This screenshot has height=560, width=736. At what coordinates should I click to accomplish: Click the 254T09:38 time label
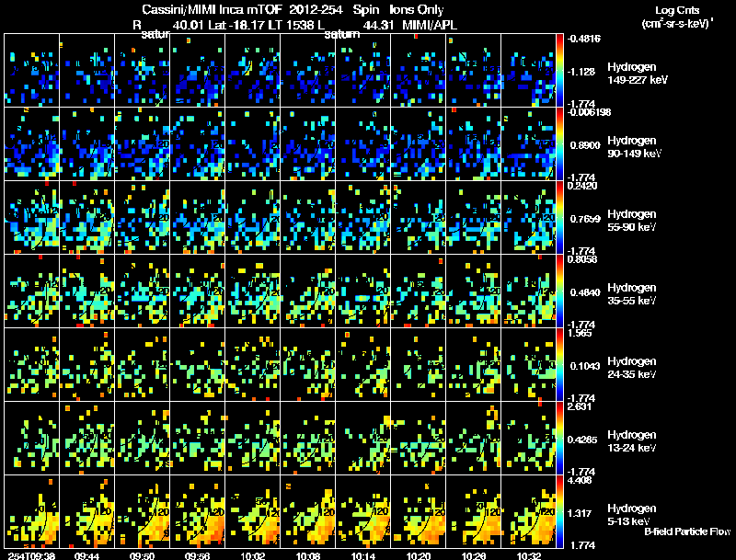point(31,555)
